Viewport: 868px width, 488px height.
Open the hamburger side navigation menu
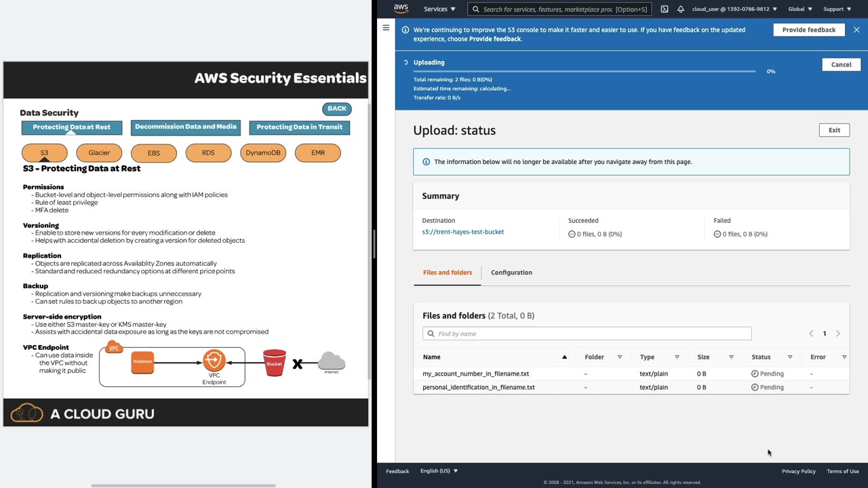386,28
